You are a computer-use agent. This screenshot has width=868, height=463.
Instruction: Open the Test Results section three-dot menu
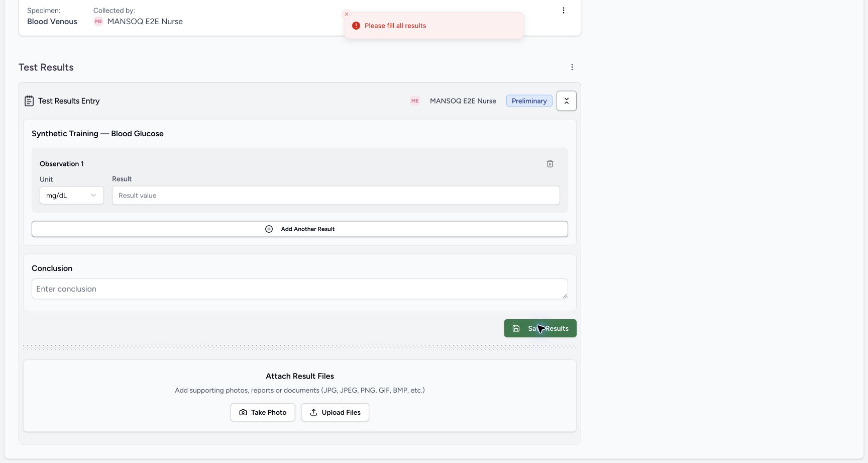coord(572,67)
